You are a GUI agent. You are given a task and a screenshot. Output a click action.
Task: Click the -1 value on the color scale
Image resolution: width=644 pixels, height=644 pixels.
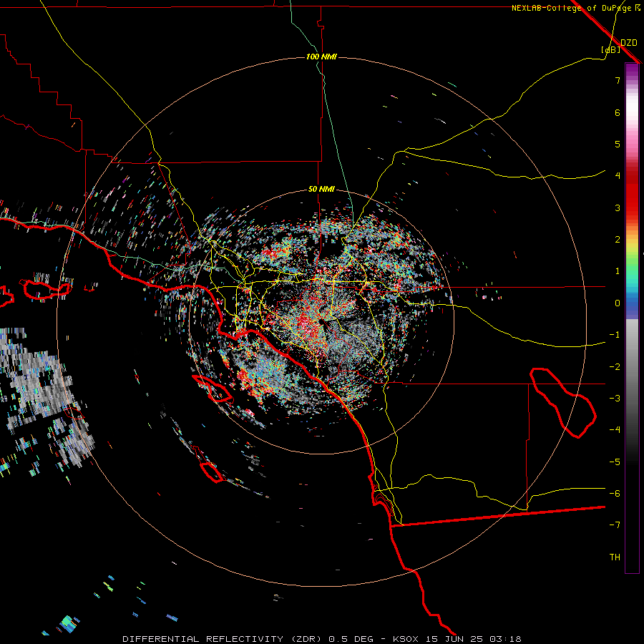(x=615, y=335)
